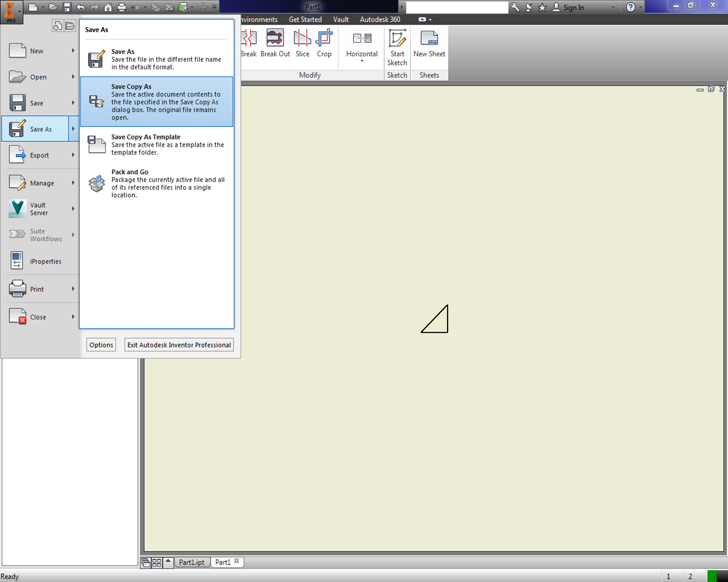Click Sign In at the top right
Image resolution: width=728 pixels, height=582 pixels.
pyautogui.click(x=575, y=7)
